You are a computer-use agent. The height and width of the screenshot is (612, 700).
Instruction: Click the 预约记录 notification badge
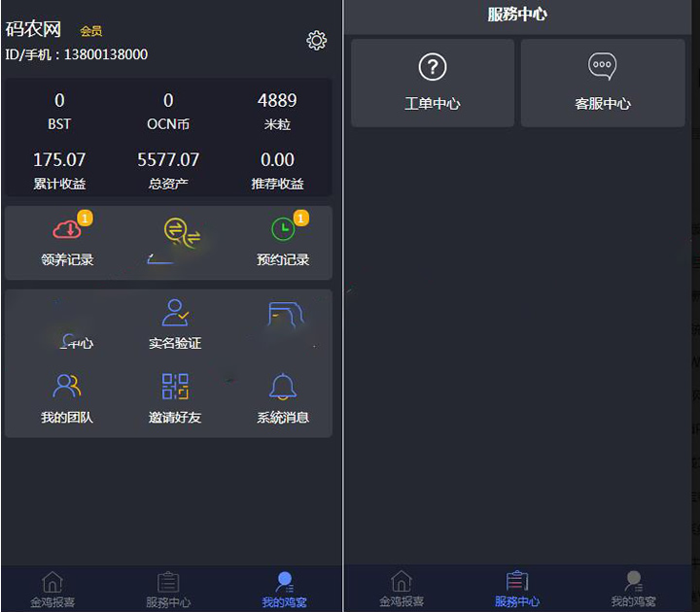300,219
